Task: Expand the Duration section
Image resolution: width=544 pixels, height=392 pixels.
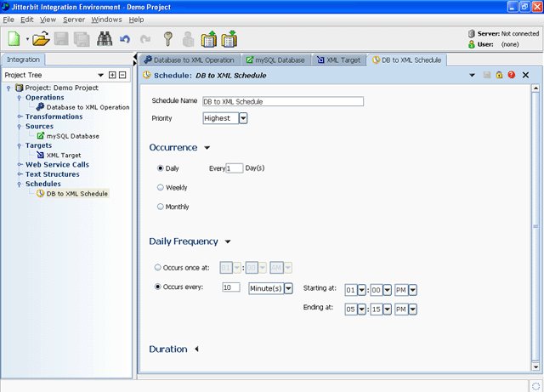Action: click(x=197, y=349)
